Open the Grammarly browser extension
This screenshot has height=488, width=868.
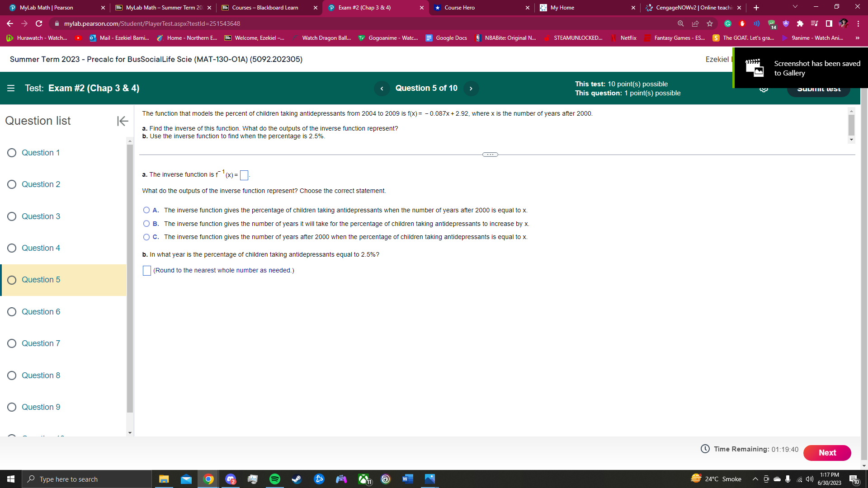coord(727,23)
